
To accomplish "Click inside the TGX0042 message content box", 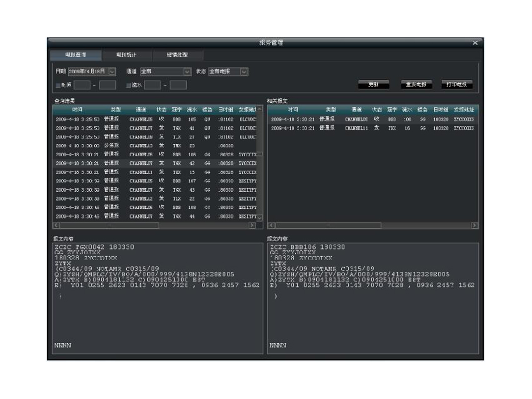I will [158, 299].
